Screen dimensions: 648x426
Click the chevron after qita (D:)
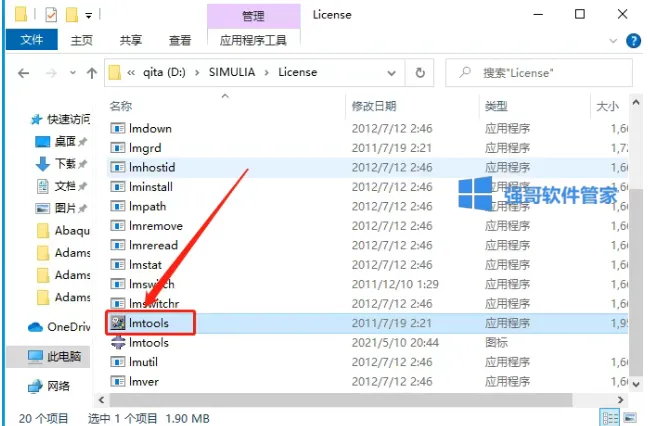pyautogui.click(x=197, y=73)
